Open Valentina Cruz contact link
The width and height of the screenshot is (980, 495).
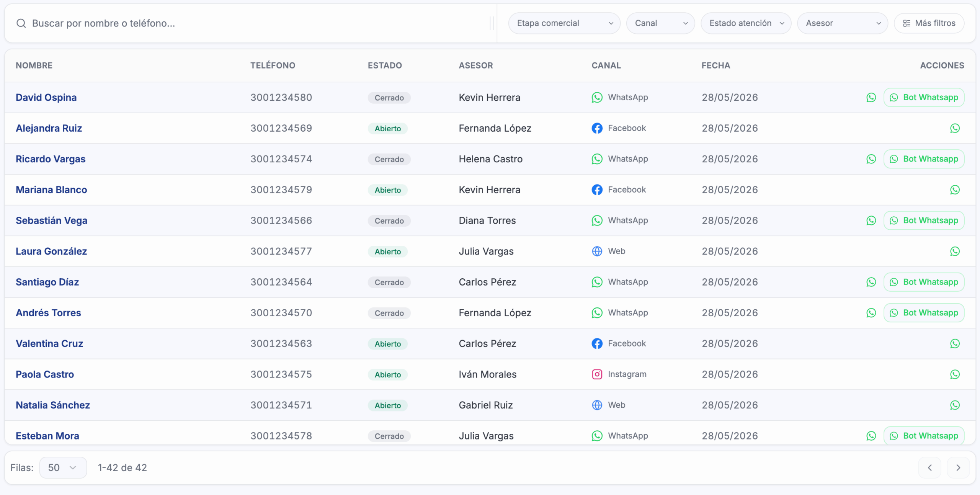coord(49,344)
